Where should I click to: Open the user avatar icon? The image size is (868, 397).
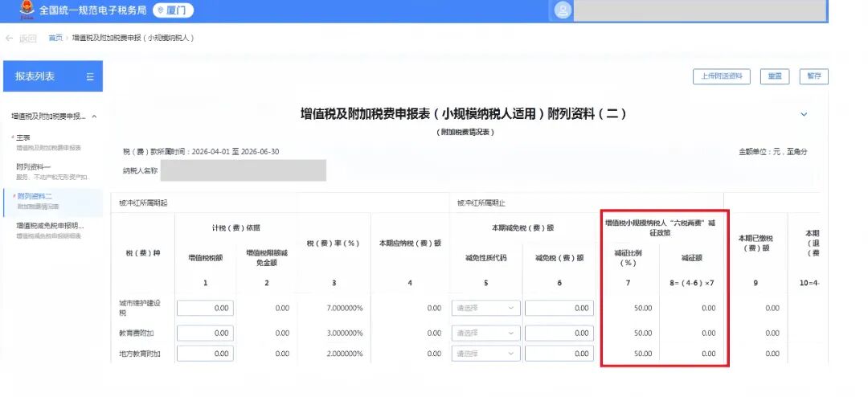point(563,10)
